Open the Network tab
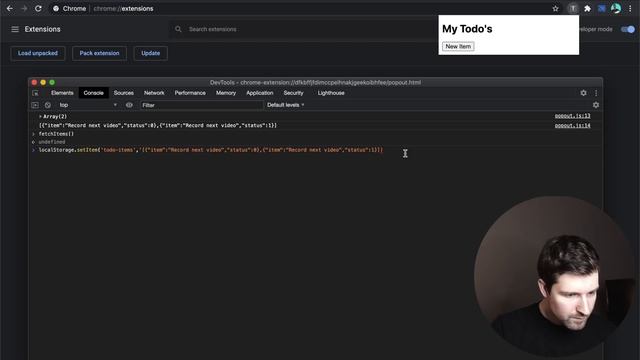This screenshot has width=640, height=360. click(x=154, y=93)
